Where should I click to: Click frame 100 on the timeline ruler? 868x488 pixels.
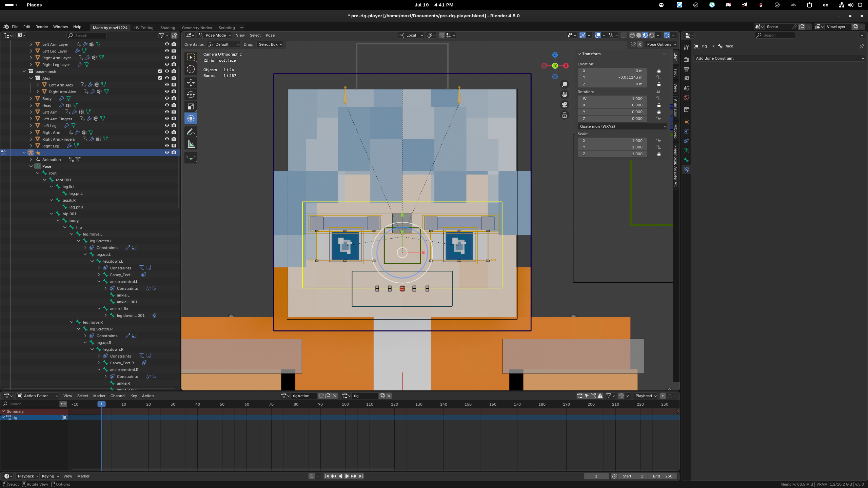point(345,404)
